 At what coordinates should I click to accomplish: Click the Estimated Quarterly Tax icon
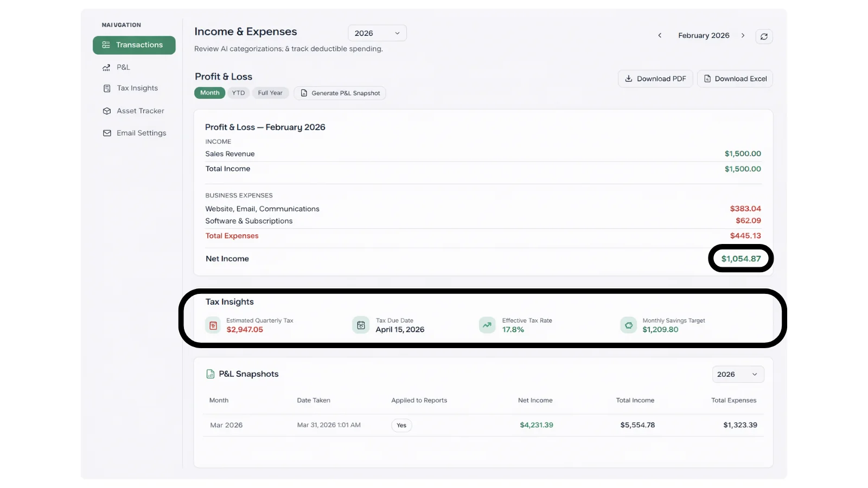213,325
